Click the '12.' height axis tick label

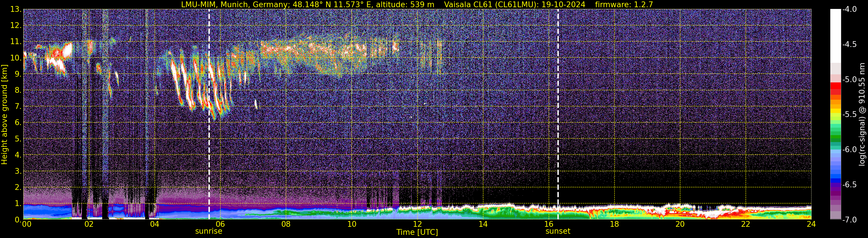pyautogui.click(x=16, y=26)
